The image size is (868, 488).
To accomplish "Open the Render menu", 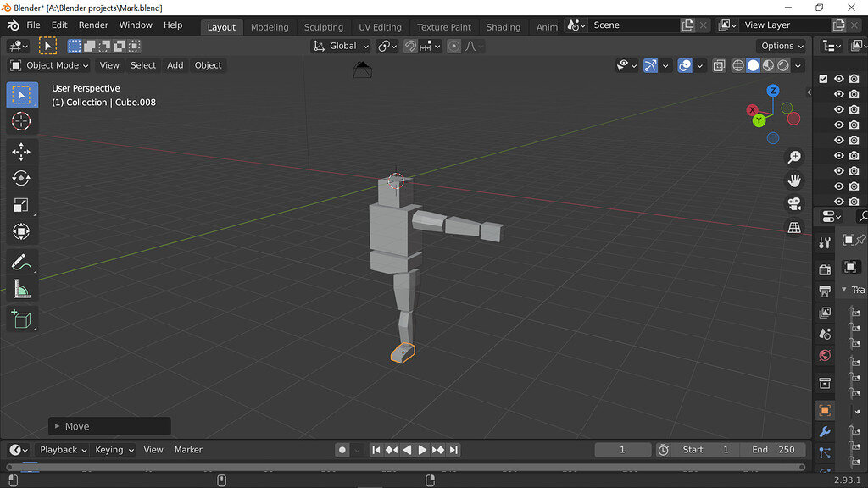I will [x=93, y=25].
